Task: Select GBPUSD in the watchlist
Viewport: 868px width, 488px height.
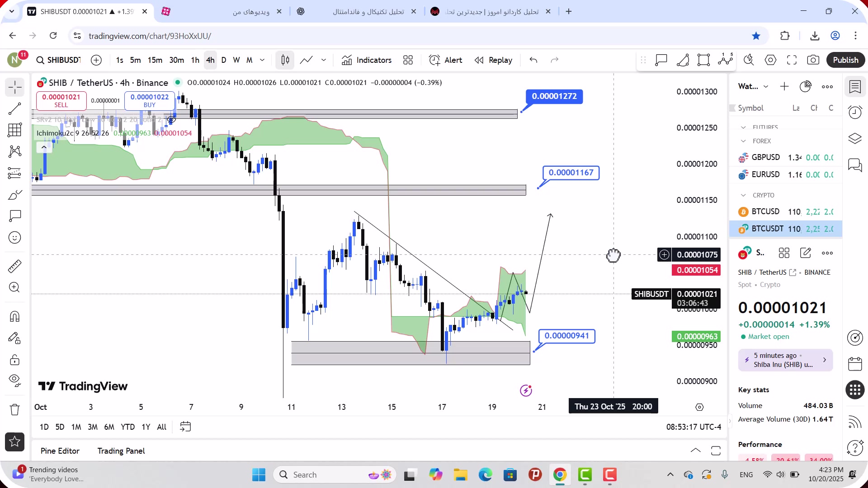Action: 786,157
